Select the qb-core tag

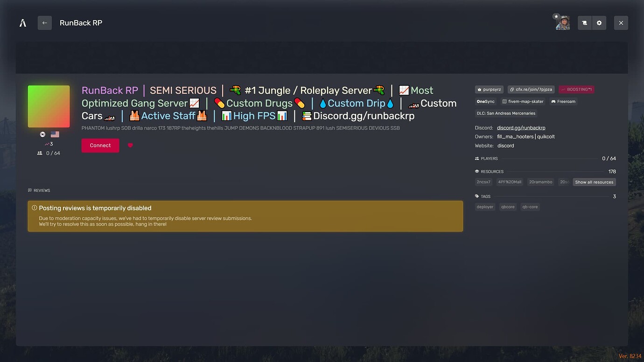tap(530, 207)
